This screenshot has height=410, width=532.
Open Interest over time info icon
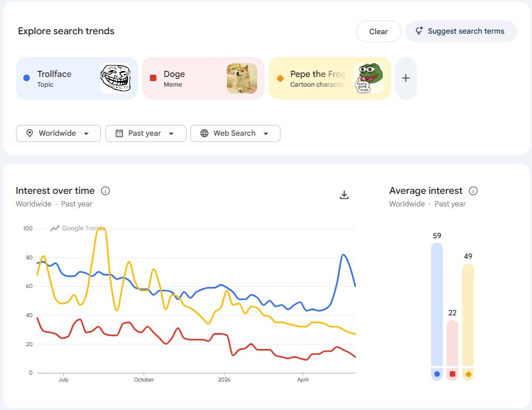tap(105, 191)
